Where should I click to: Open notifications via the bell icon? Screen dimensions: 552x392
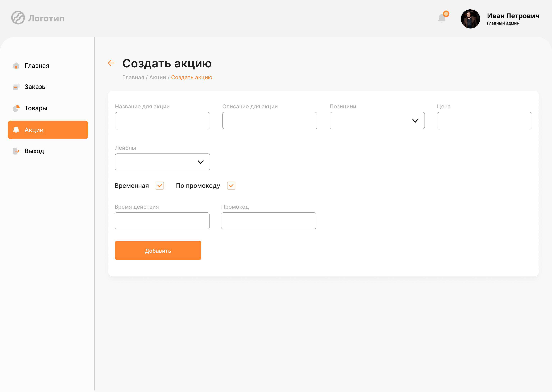click(x=442, y=18)
